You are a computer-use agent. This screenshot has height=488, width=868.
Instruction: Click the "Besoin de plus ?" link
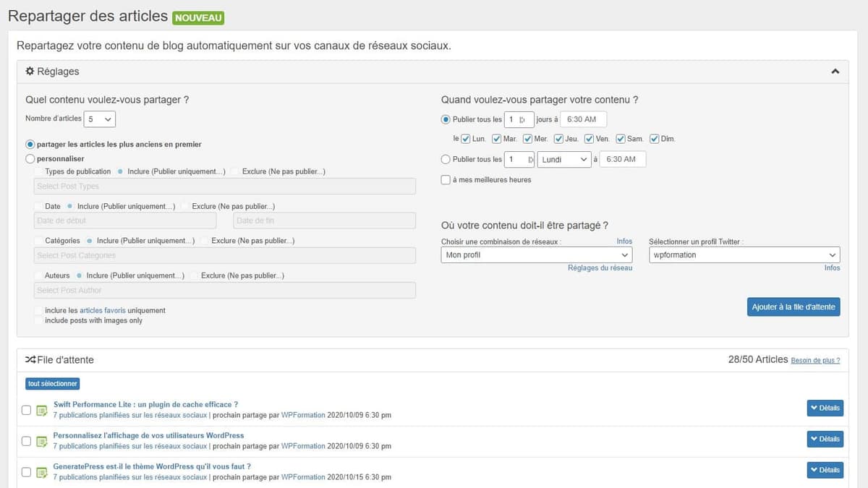817,359
